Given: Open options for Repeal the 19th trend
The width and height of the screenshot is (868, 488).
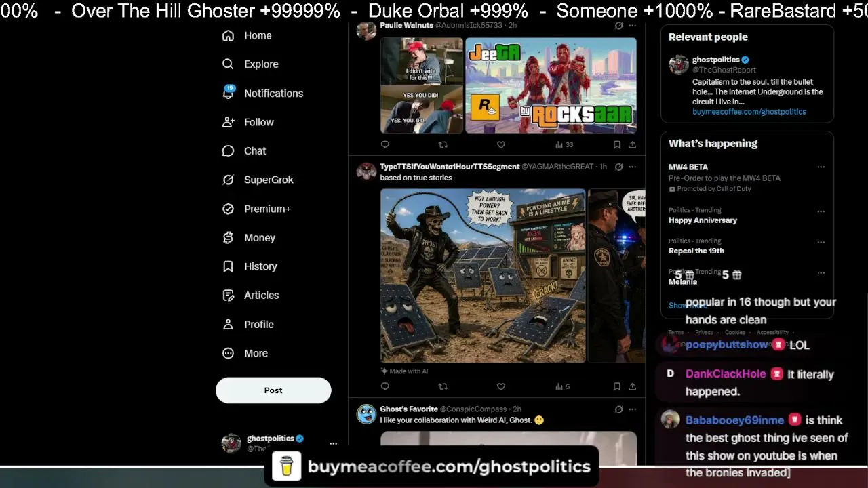Looking at the screenshot, I should (821, 241).
